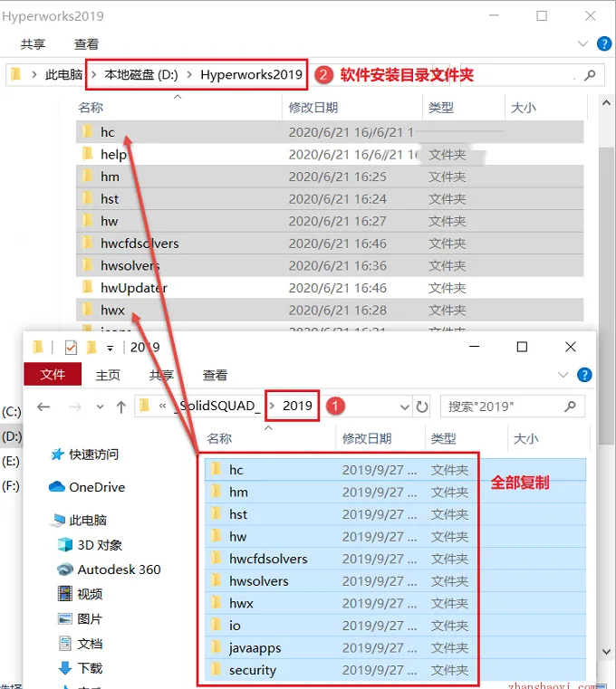Click the properties checkmark icon in quick access toolbar
Viewport: 616px width, 689px height.
[71, 348]
